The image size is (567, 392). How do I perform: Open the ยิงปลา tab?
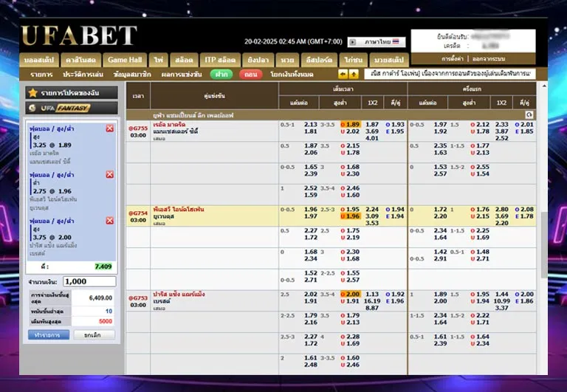point(258,60)
